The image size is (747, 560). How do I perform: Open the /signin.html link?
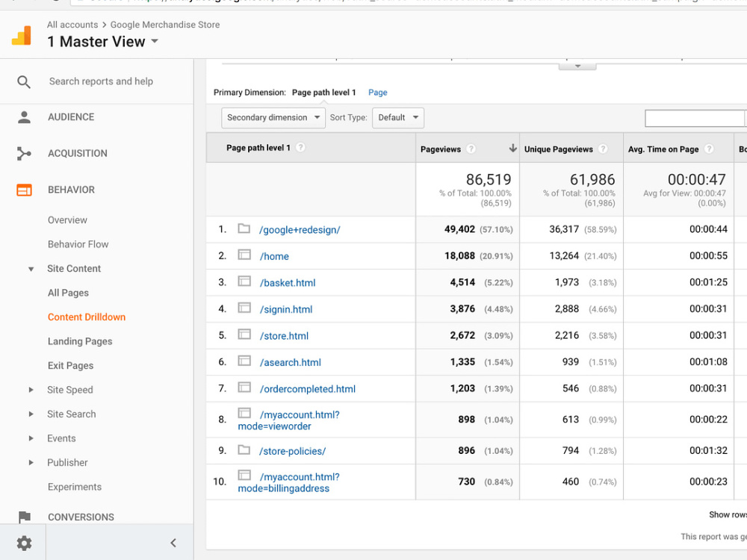click(286, 310)
